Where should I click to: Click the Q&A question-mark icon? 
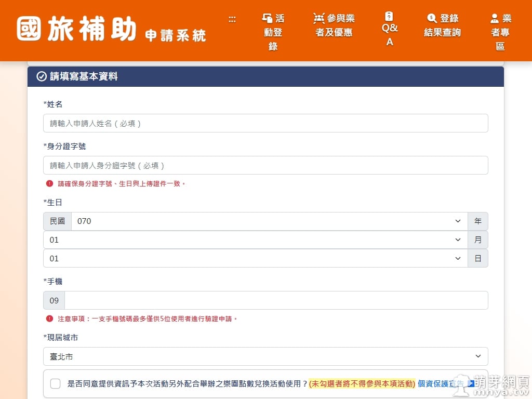pos(389,16)
